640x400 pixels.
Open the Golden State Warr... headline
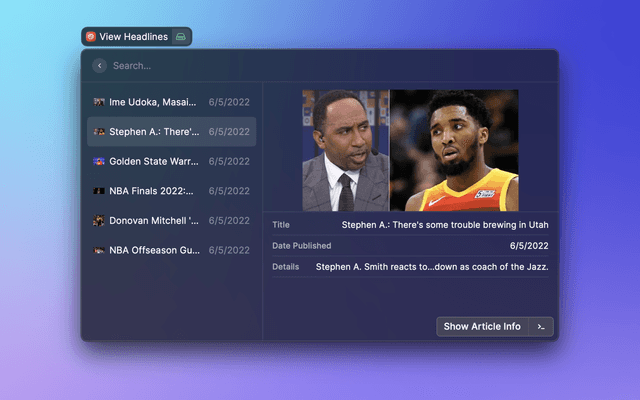(x=153, y=161)
